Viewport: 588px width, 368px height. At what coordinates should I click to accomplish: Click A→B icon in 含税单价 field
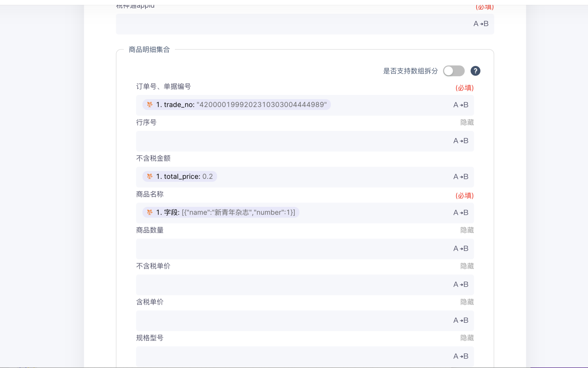[x=461, y=321]
